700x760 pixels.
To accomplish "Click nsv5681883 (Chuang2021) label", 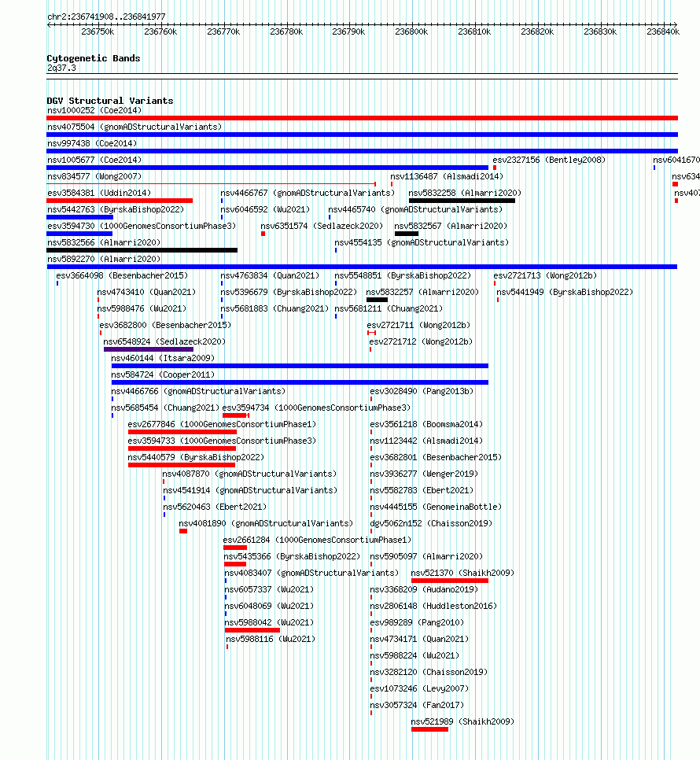I will [x=274, y=308].
